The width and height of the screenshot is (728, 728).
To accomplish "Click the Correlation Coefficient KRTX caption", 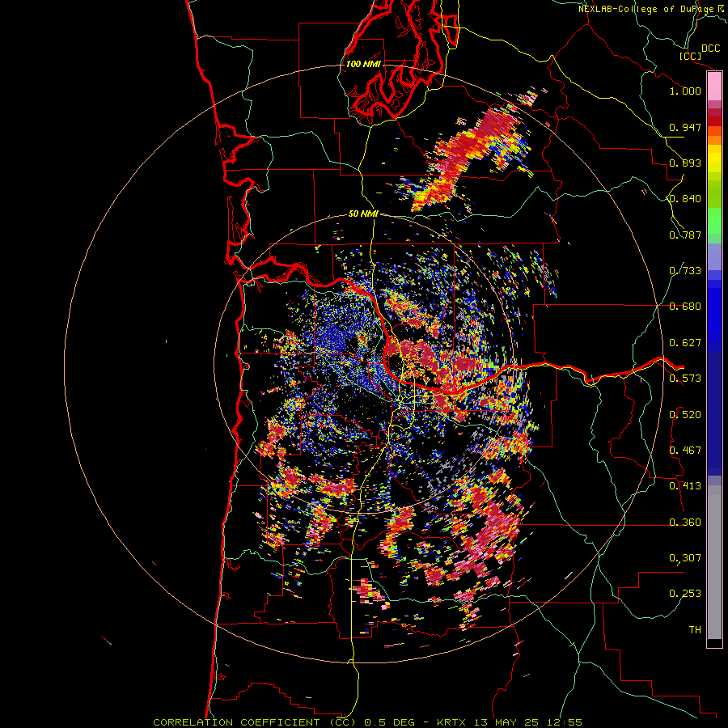I will coord(368,722).
